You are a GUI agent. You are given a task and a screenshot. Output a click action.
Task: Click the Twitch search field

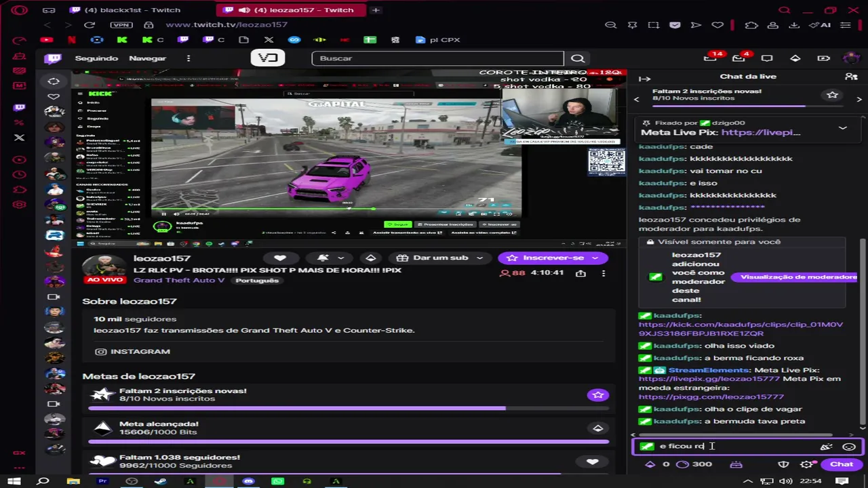click(437, 58)
